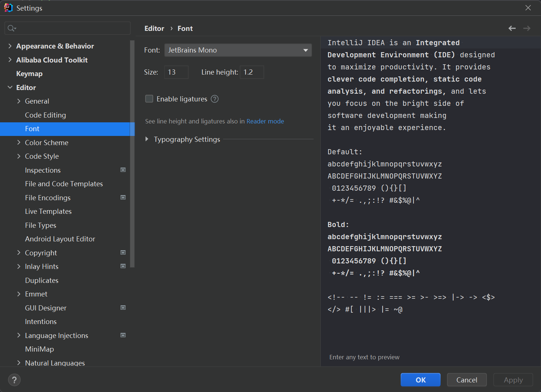Click the project-level icon beside File Encodings
The width and height of the screenshot is (541, 392).
pyautogui.click(x=123, y=197)
